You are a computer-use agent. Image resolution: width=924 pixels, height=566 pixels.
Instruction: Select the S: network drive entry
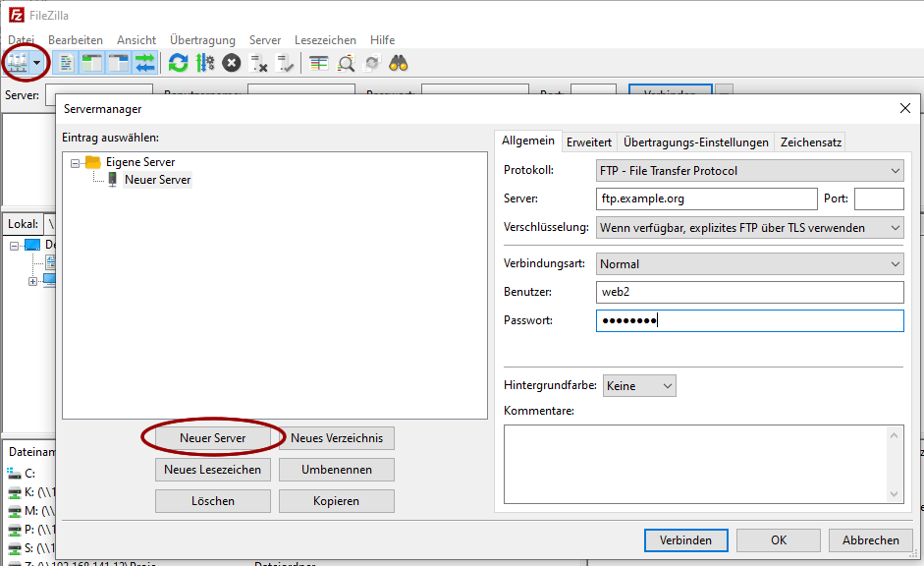[x=30, y=548]
